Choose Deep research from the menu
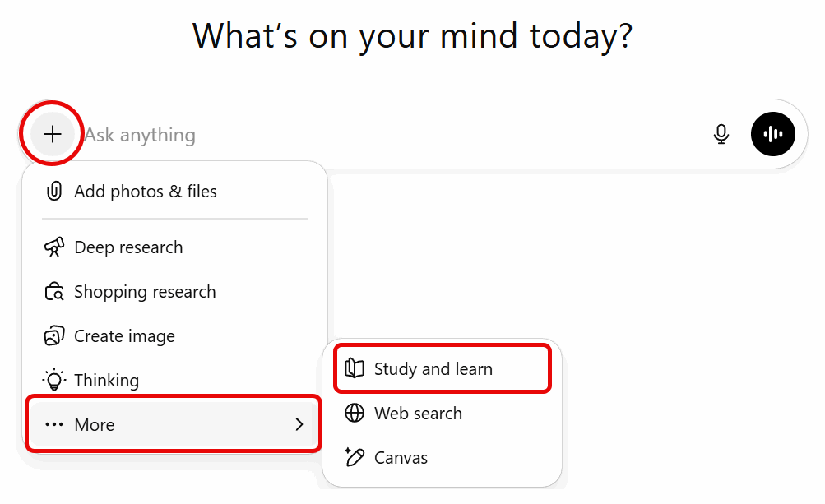This screenshot has width=825, height=504. 128,247
